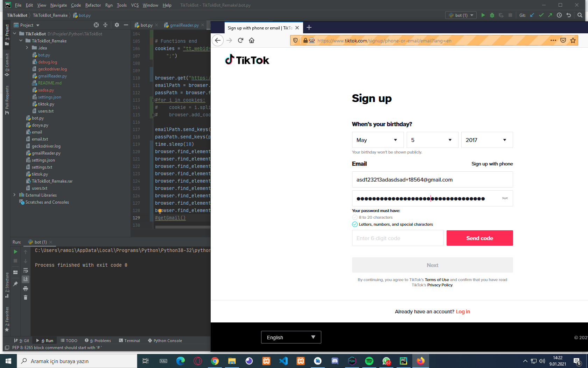Collapse the TikTokBot_Remake folder
The image size is (588, 368).
point(21,41)
